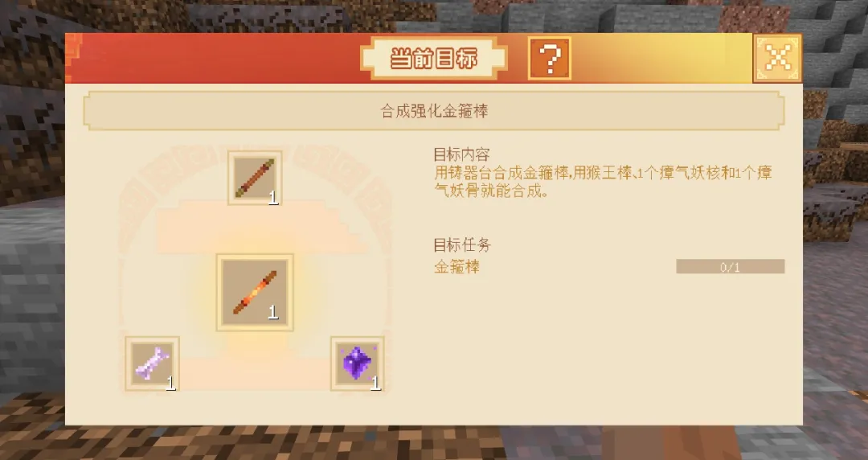Screen dimensions: 868x460
Task: Click the 当前目标 title plaque
Action: tap(433, 58)
